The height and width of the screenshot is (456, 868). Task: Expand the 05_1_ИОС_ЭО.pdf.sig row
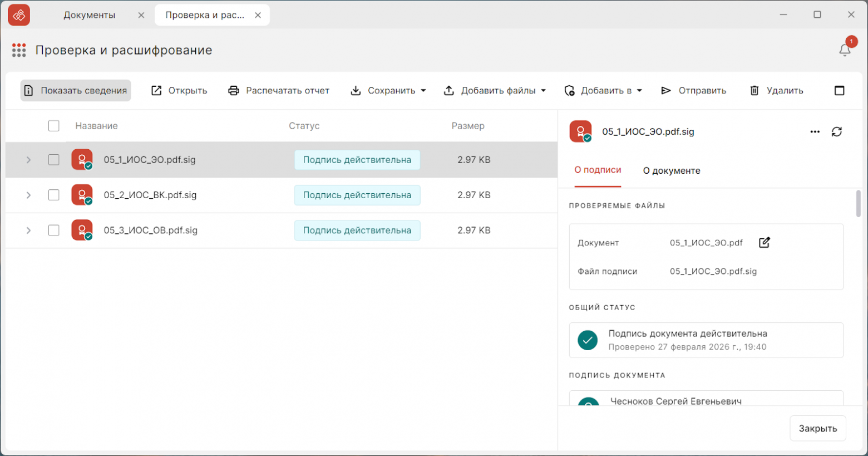pos(28,160)
